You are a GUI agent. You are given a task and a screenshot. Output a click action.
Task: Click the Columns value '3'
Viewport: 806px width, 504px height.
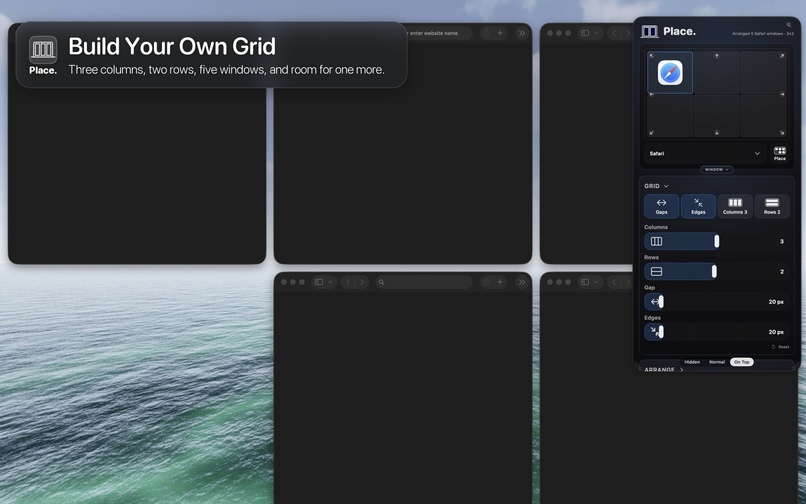coord(782,241)
